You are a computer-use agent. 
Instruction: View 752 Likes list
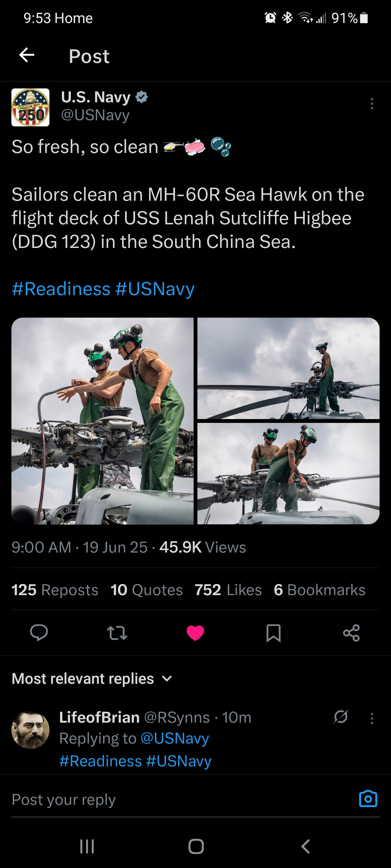point(228,590)
